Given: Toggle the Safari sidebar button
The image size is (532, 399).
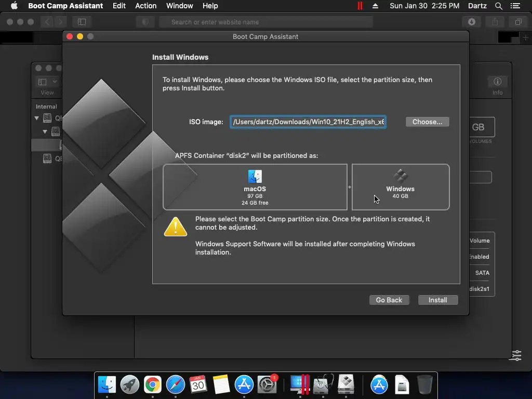Looking at the screenshot, I should 82,22.
